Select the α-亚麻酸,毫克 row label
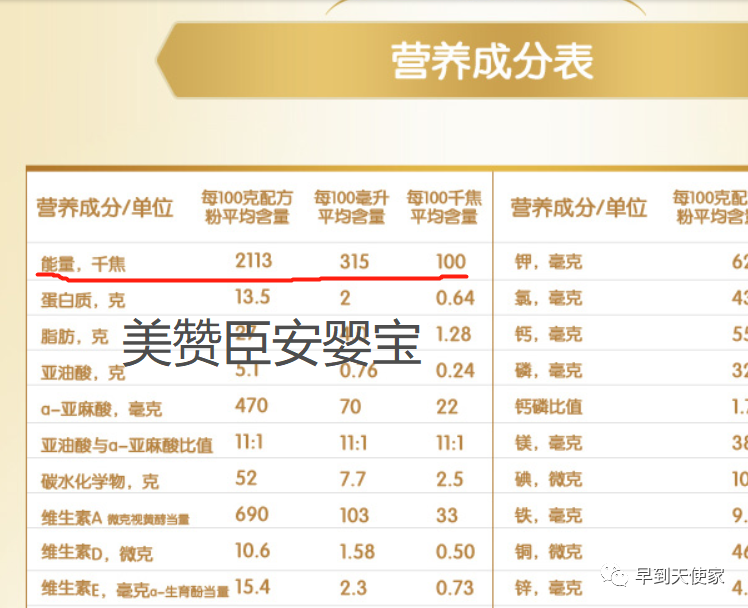The height and width of the screenshot is (608, 748). point(102,409)
